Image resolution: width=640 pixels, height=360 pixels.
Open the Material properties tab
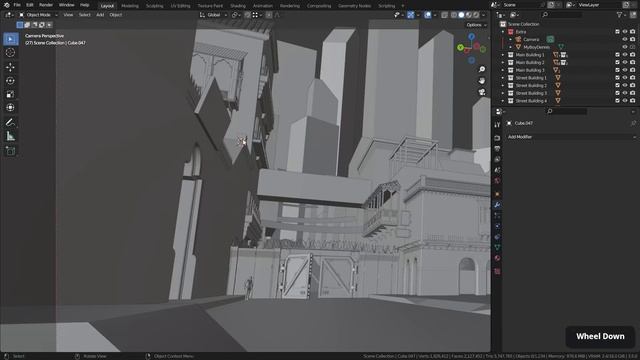pyautogui.click(x=497, y=258)
